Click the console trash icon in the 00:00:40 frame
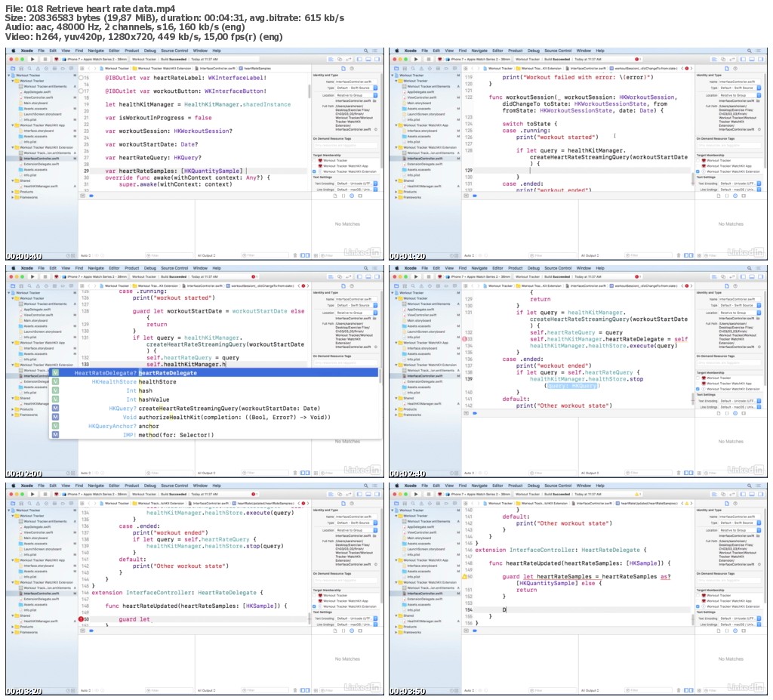The height and width of the screenshot is (700, 773). (295, 255)
